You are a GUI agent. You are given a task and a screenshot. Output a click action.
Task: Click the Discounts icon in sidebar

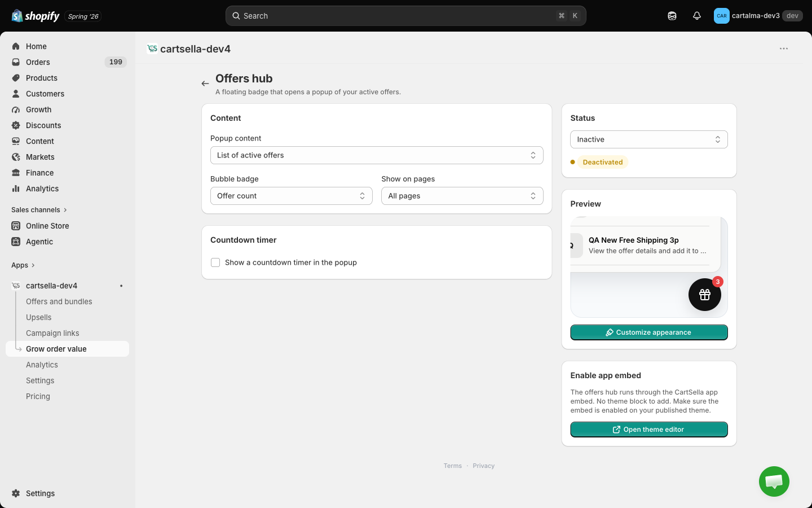click(x=16, y=125)
